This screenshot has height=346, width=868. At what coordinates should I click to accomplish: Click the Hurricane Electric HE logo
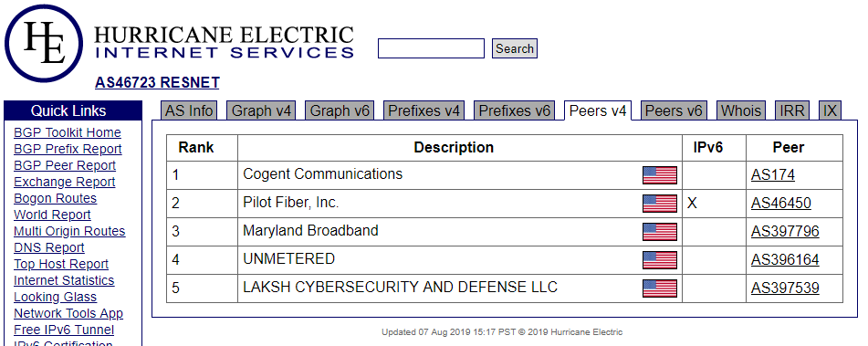tap(44, 44)
